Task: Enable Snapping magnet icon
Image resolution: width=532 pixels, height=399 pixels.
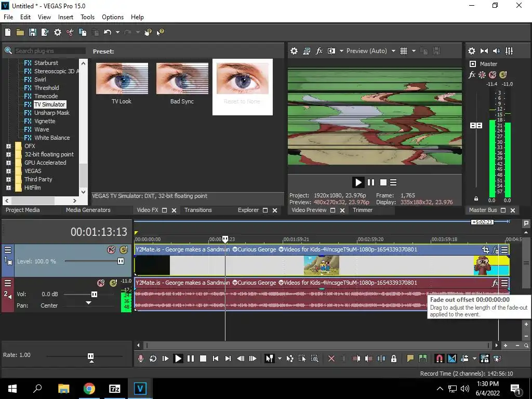Action: click(x=440, y=358)
